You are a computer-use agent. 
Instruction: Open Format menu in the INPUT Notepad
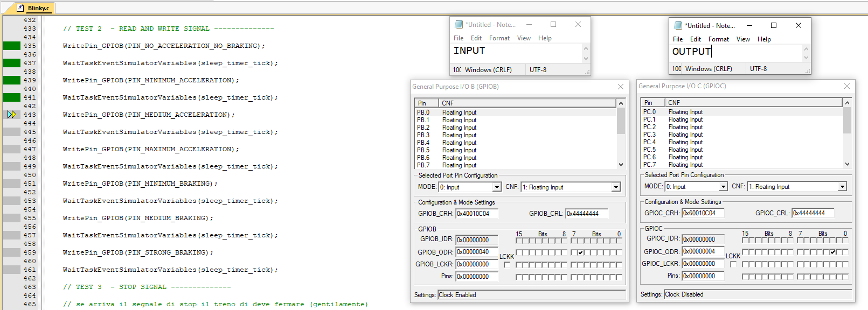click(499, 38)
